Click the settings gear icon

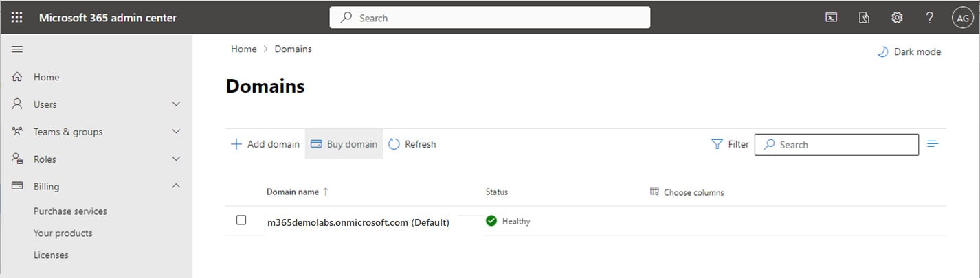897,18
